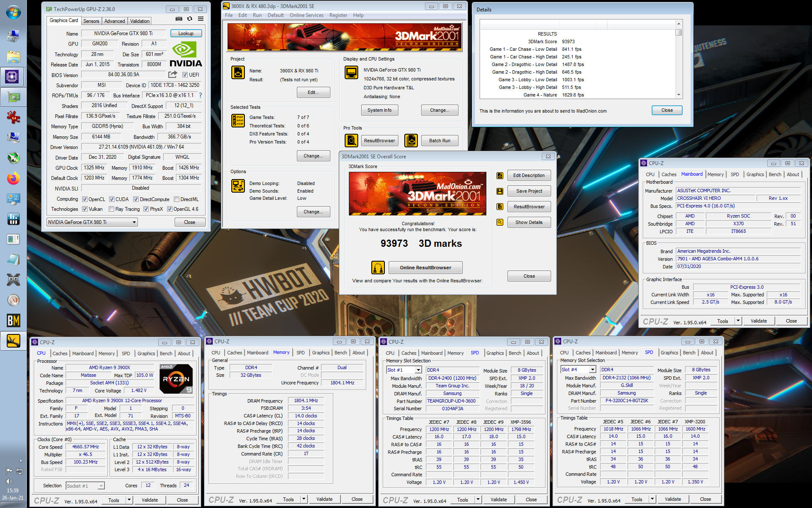This screenshot has width=812, height=508.
Task: Open Tools arrow in Memory tab CPU-Z
Action: pos(304,500)
